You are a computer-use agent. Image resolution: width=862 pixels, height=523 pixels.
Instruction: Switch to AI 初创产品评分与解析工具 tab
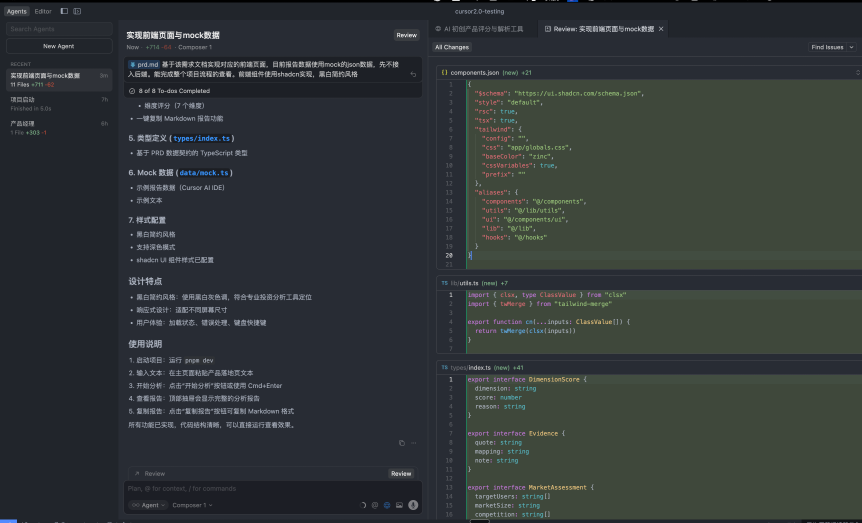(x=483, y=29)
